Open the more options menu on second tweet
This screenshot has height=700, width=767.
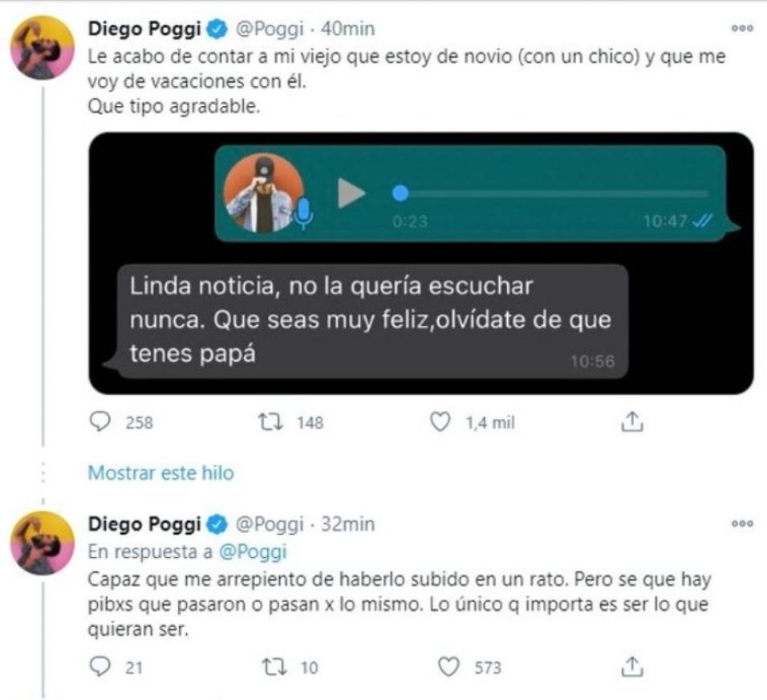(742, 523)
